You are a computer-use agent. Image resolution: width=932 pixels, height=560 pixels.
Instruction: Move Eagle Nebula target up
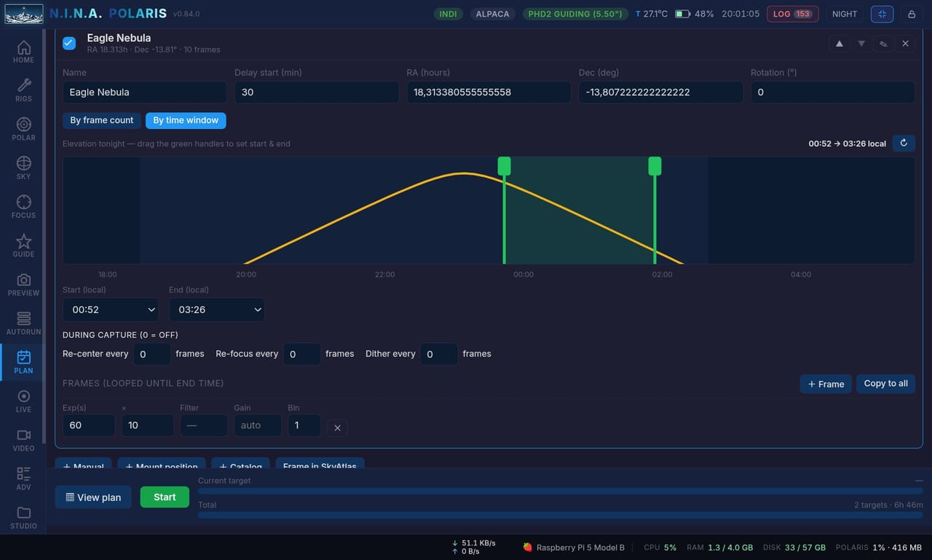click(840, 44)
